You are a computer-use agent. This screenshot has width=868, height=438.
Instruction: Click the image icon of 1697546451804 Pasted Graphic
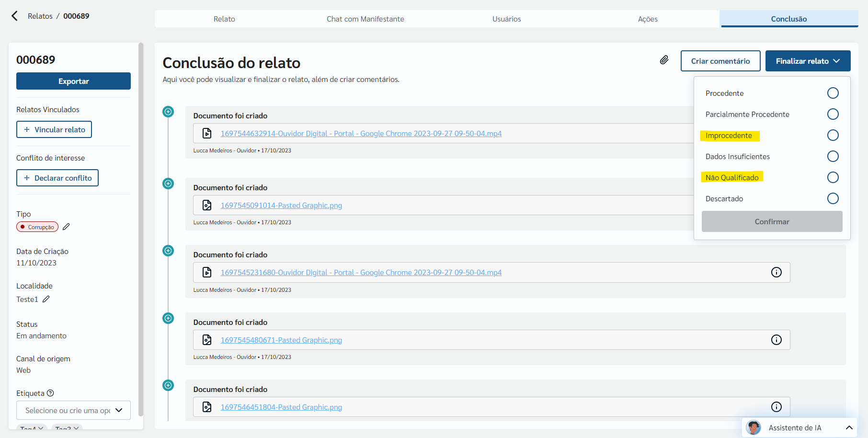coord(207,407)
